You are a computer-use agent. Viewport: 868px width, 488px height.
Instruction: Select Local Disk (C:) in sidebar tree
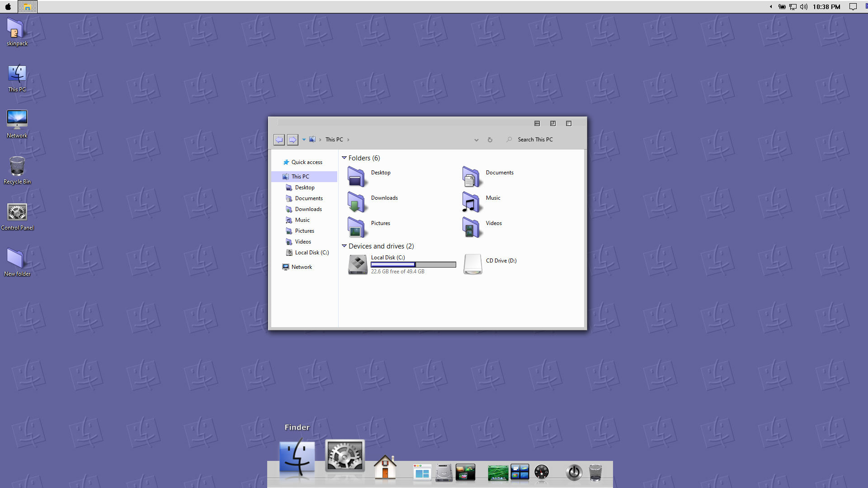point(311,253)
